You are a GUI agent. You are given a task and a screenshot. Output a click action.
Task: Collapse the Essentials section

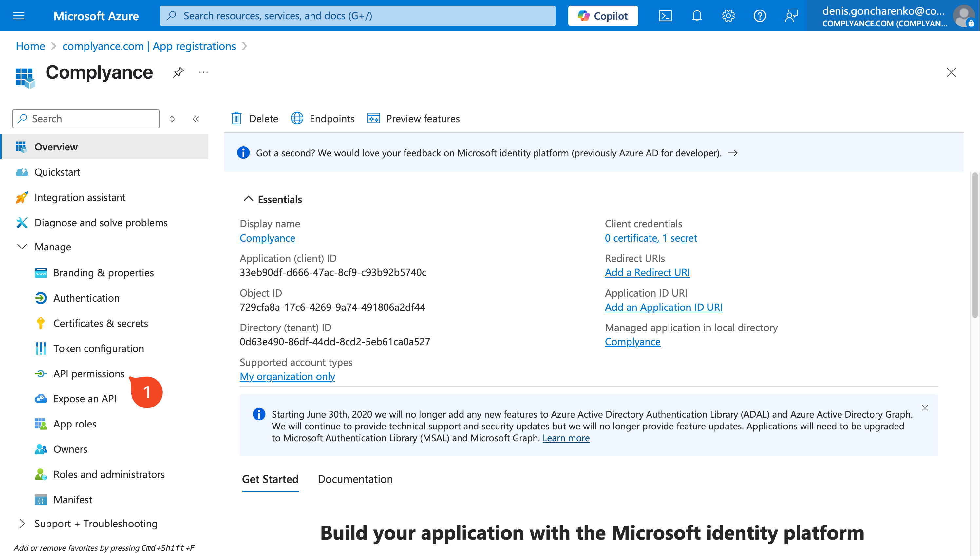pyautogui.click(x=248, y=199)
